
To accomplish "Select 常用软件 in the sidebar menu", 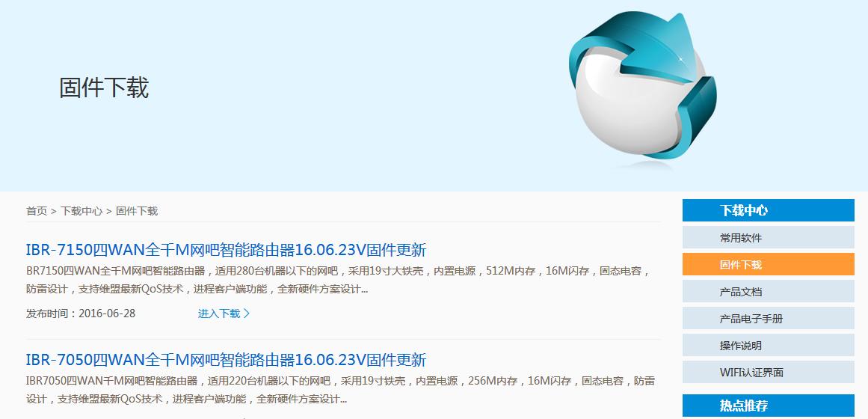I will point(769,238).
